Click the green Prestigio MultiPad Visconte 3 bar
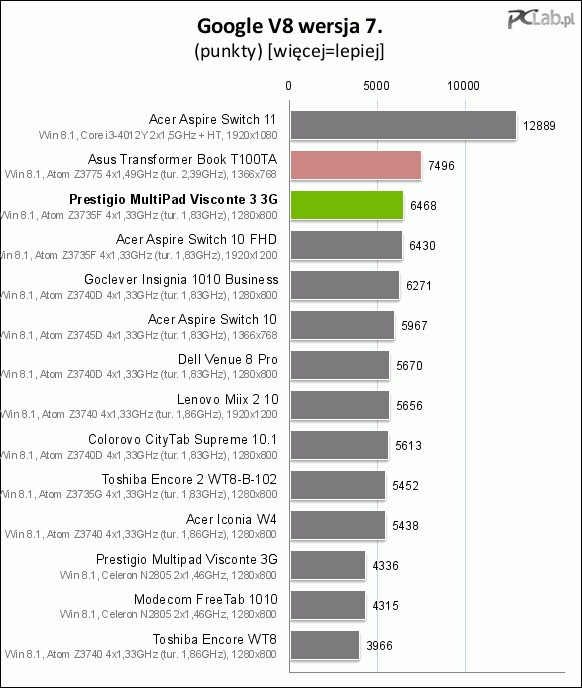 tap(346, 205)
